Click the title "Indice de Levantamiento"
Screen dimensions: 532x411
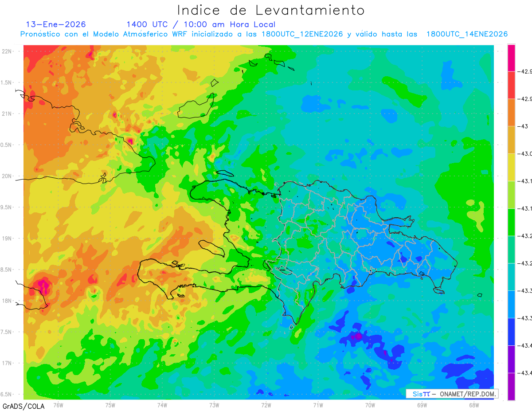(271, 10)
